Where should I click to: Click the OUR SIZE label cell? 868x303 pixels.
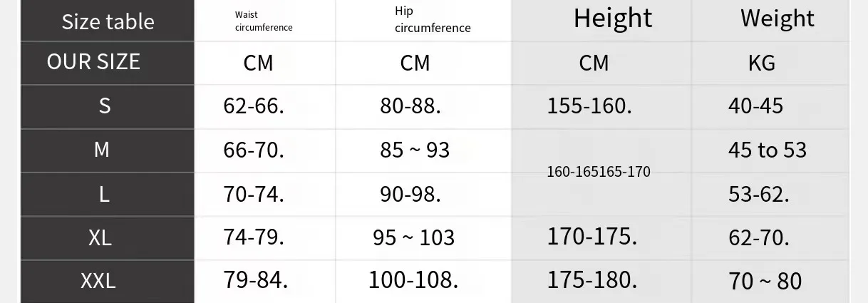click(93, 62)
